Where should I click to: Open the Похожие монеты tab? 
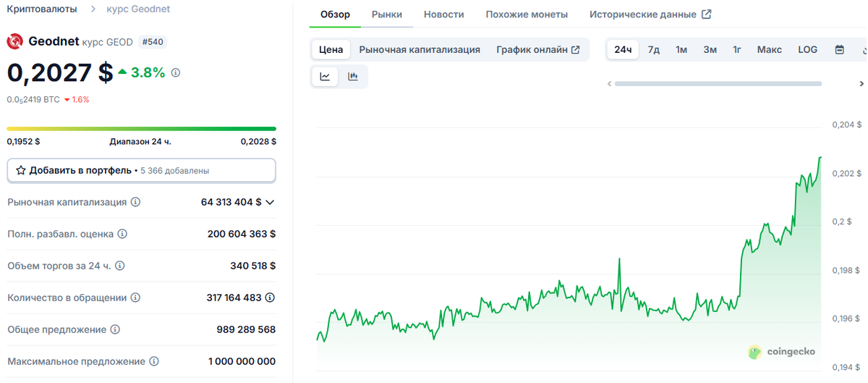(x=527, y=14)
